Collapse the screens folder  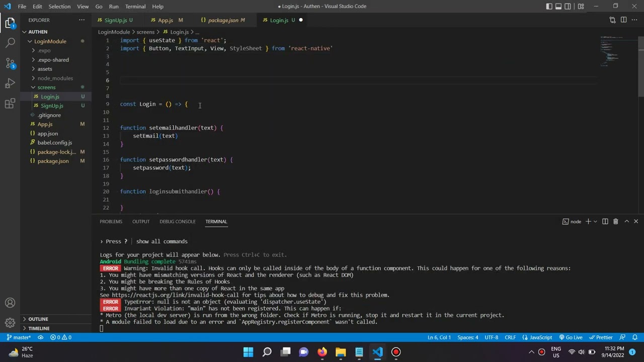click(55, 87)
